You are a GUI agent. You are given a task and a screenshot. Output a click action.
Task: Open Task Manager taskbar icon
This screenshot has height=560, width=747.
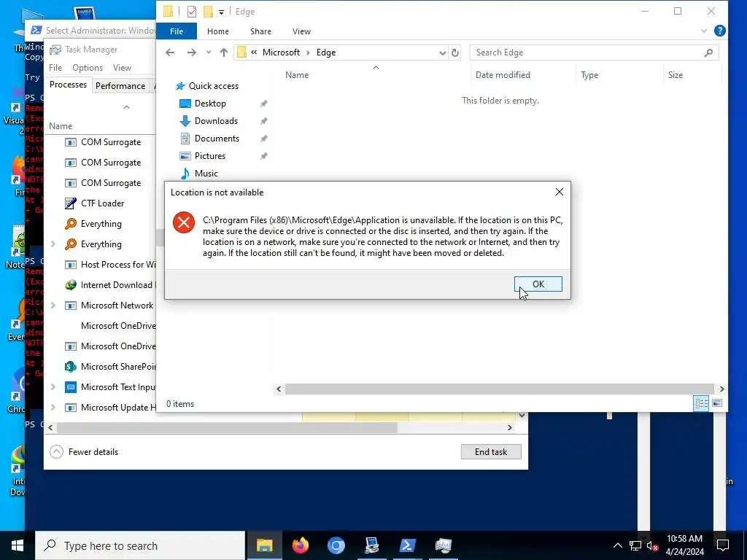click(x=443, y=545)
